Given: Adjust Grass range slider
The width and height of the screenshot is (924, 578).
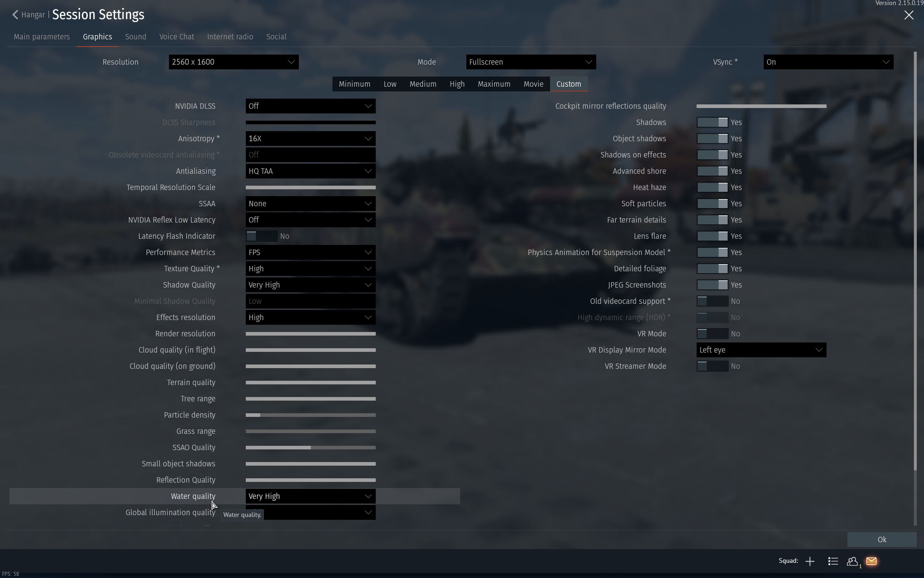Looking at the screenshot, I should tap(310, 431).
